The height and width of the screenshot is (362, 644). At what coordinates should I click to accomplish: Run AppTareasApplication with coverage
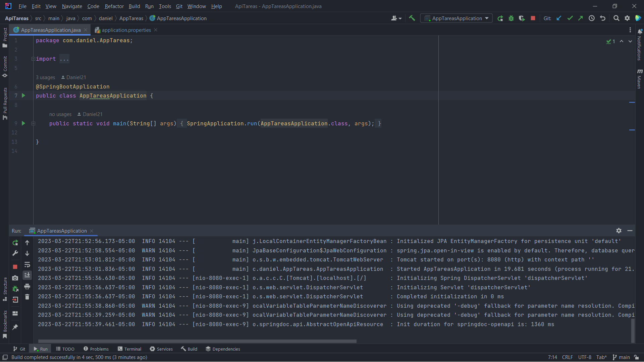(x=522, y=18)
